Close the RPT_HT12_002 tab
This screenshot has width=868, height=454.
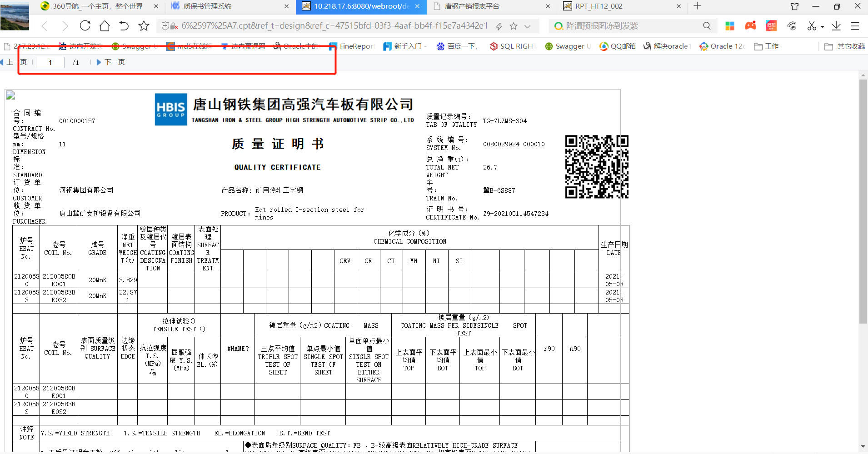pyautogui.click(x=679, y=6)
